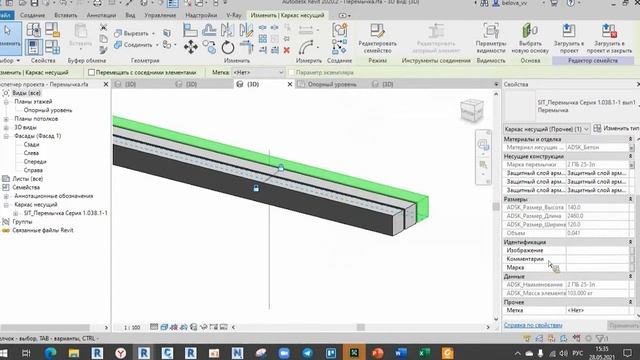Click the red Delete element icon

point(287,50)
